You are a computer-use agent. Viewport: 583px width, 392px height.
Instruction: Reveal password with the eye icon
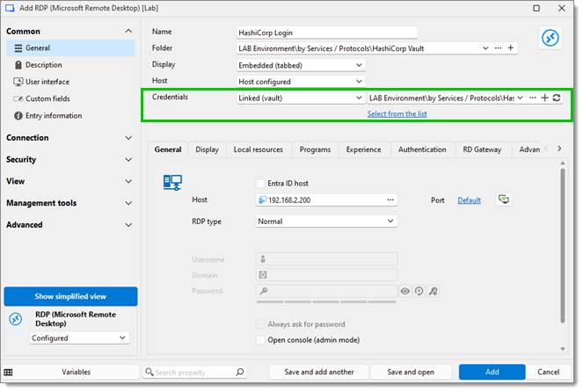[405, 291]
